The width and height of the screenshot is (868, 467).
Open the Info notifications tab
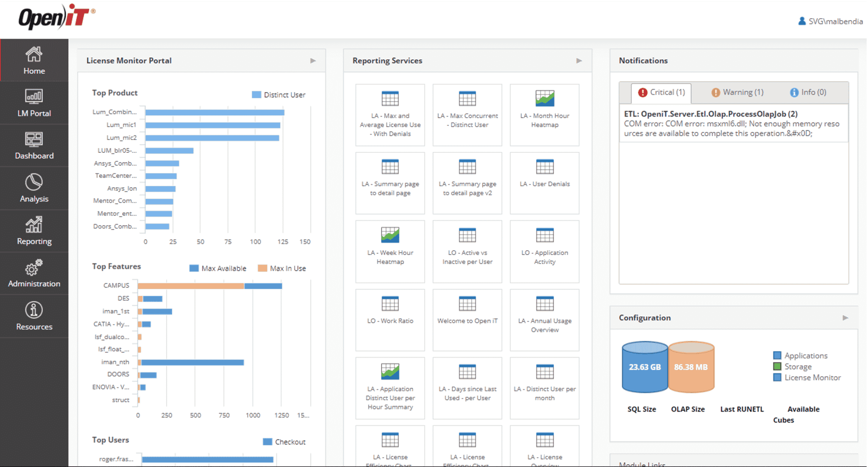[x=808, y=92]
